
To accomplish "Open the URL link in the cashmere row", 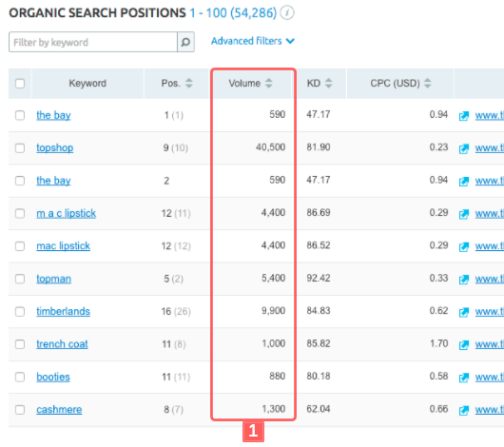I will click(490, 410).
